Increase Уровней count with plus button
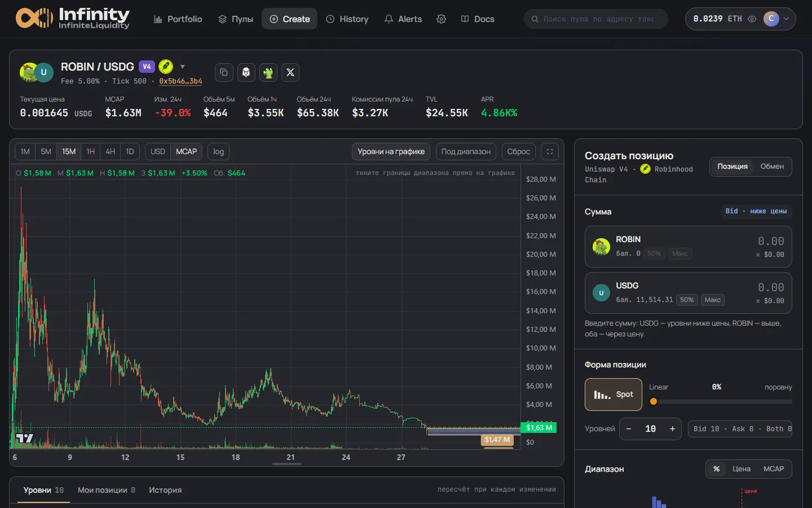Viewport: 812px width, 508px height. [x=672, y=429]
